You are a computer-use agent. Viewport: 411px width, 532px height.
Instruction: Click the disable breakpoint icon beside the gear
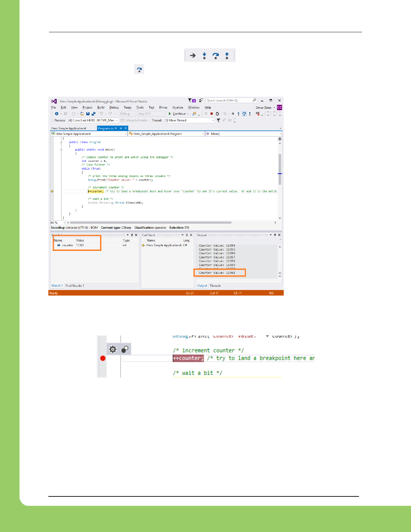(125, 349)
